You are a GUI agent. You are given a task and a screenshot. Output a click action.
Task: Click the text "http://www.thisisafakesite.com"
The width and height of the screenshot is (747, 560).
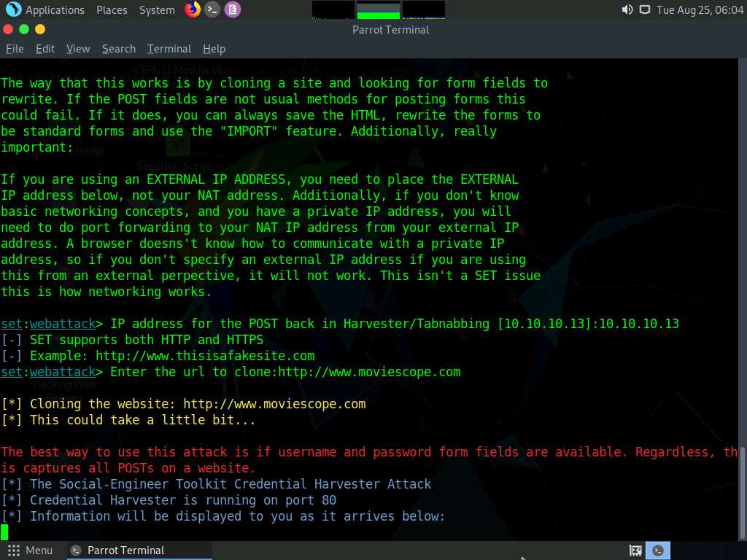(x=205, y=356)
